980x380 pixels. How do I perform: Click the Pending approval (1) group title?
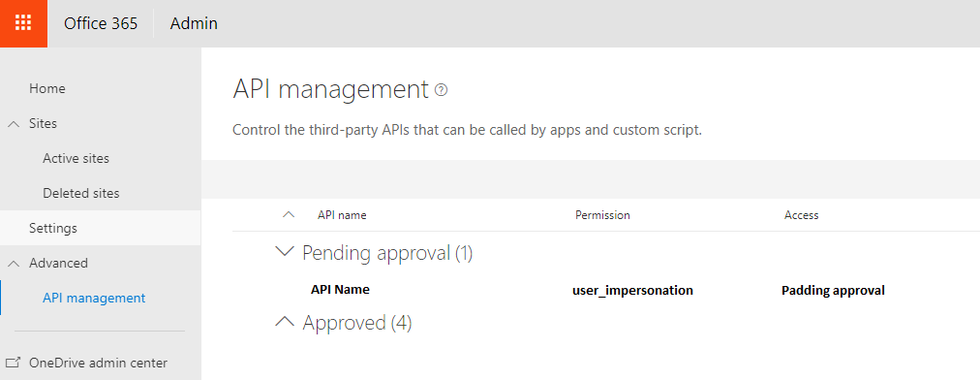click(387, 253)
